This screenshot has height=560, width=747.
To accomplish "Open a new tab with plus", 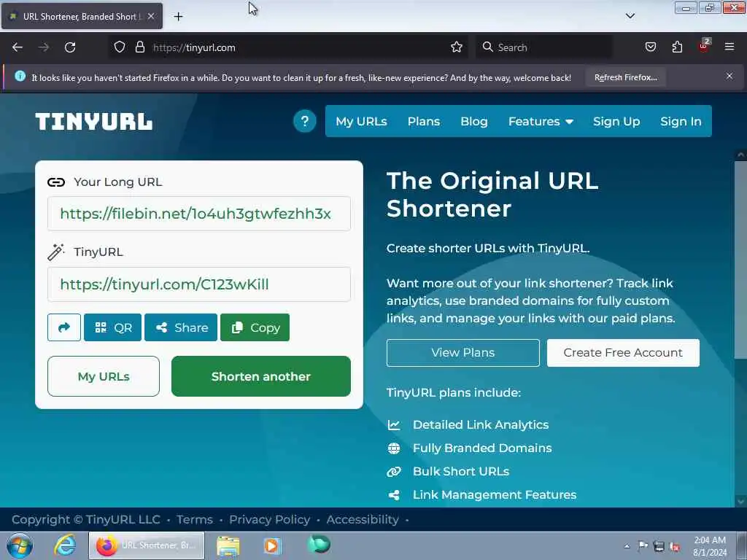I will pos(178,17).
